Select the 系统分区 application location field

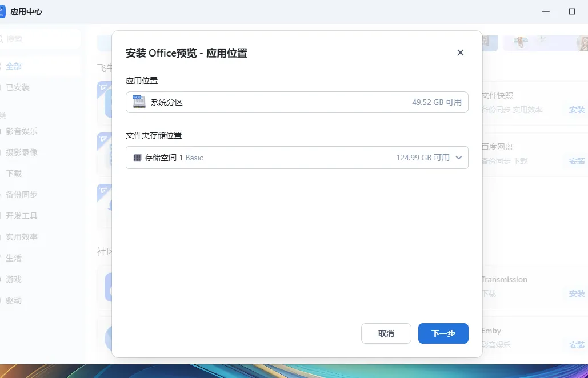pos(297,102)
